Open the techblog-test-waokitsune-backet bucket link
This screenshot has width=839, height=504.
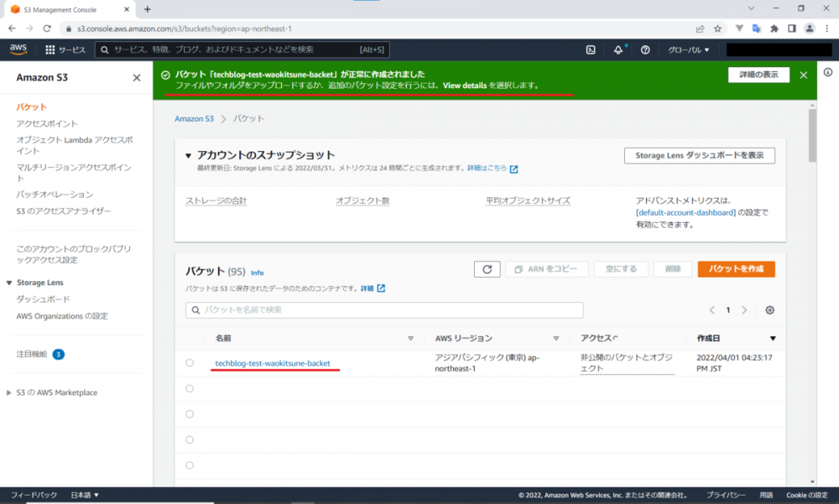[273, 363]
